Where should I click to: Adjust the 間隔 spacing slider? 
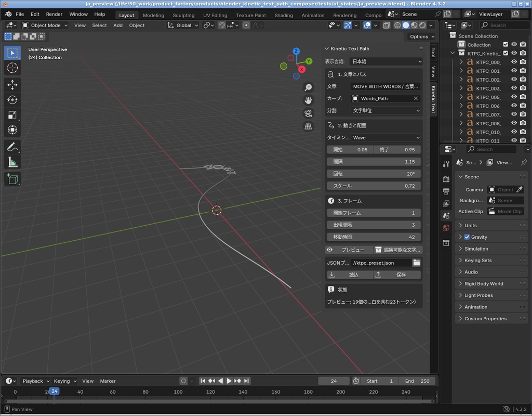[374, 162]
